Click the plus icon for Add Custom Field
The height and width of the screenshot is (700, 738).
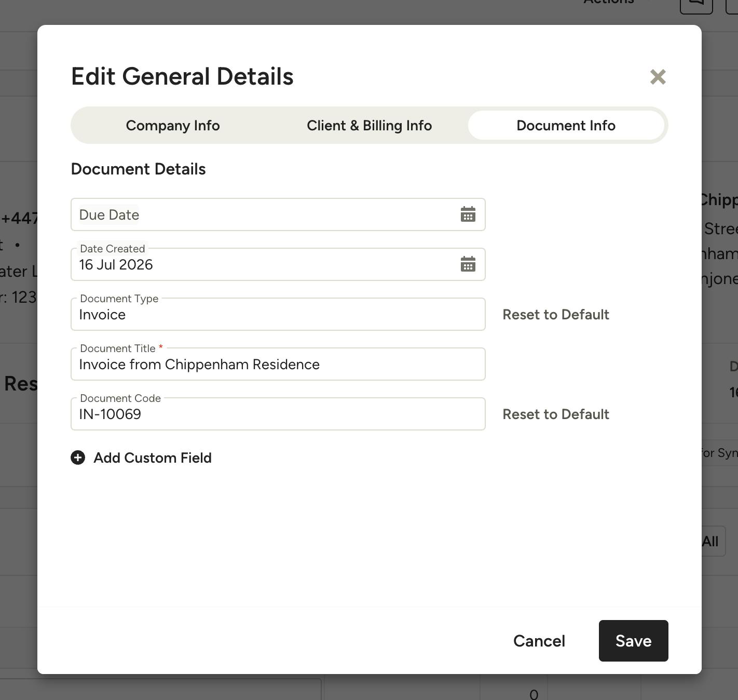coord(78,457)
